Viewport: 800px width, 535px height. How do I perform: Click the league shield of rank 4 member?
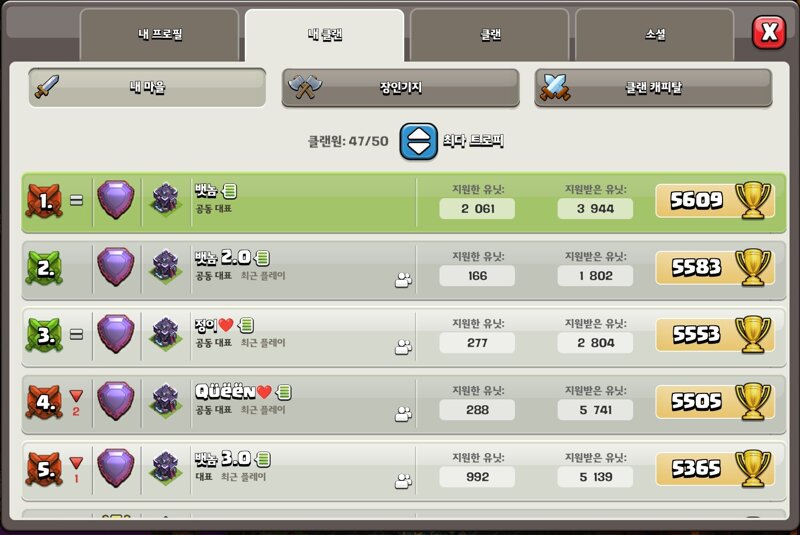coord(116,401)
